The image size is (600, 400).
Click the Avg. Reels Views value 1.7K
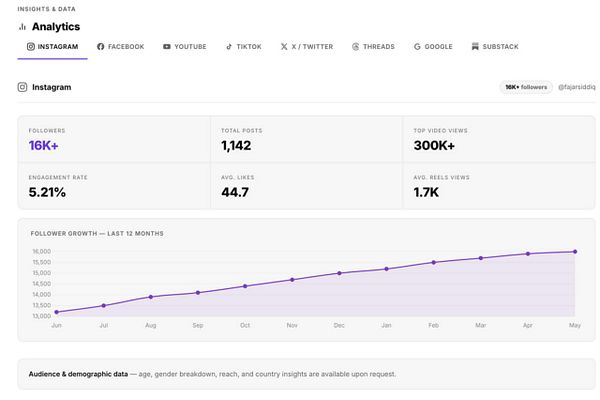click(426, 193)
